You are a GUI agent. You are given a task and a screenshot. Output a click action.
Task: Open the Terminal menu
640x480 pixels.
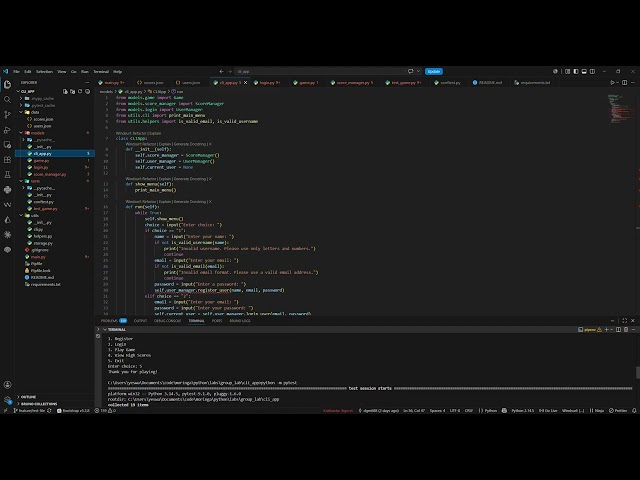click(101, 71)
